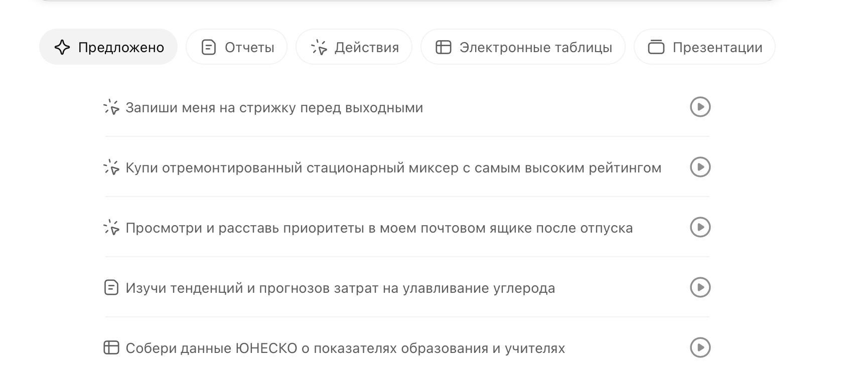Click the spreadsheet icon beside the ЮНЕСКО suggestion

[x=111, y=348]
